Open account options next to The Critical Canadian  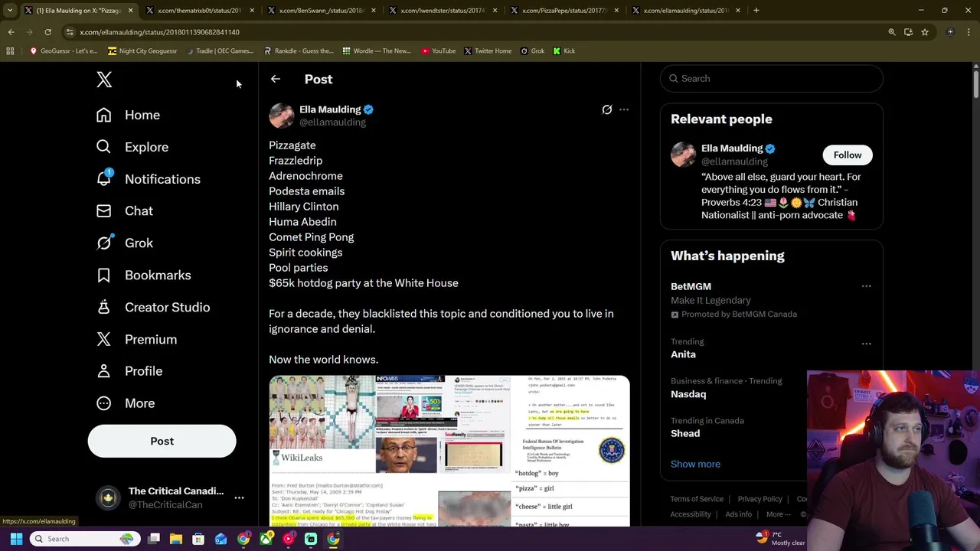tap(239, 497)
